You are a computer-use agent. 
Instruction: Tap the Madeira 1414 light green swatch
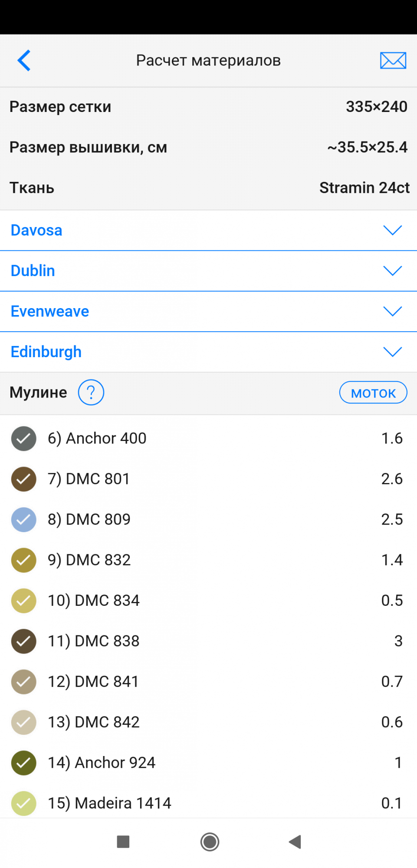23,803
